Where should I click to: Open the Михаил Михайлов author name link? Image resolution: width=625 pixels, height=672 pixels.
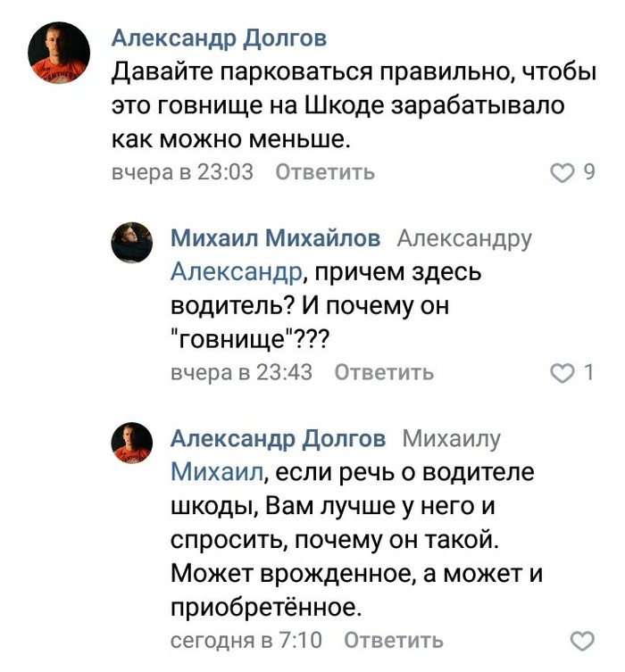(275, 238)
